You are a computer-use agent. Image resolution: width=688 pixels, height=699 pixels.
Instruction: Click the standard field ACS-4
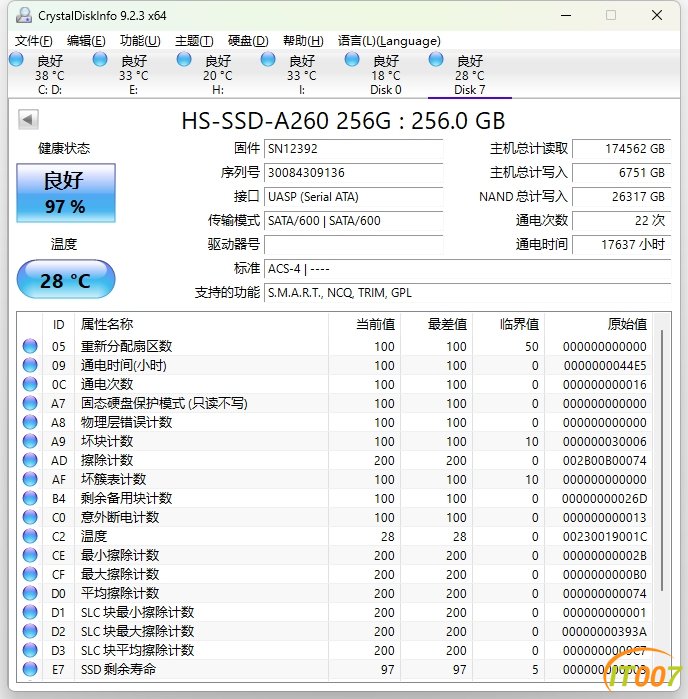(468, 269)
